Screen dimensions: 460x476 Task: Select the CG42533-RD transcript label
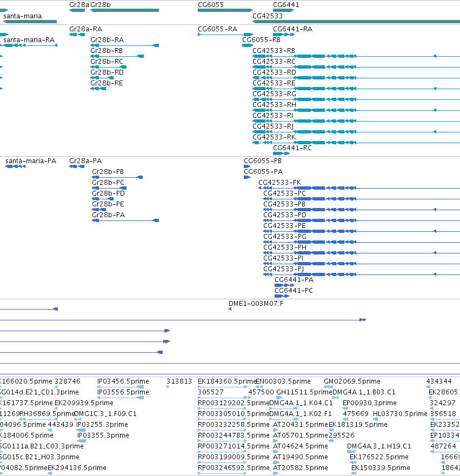[x=274, y=72]
